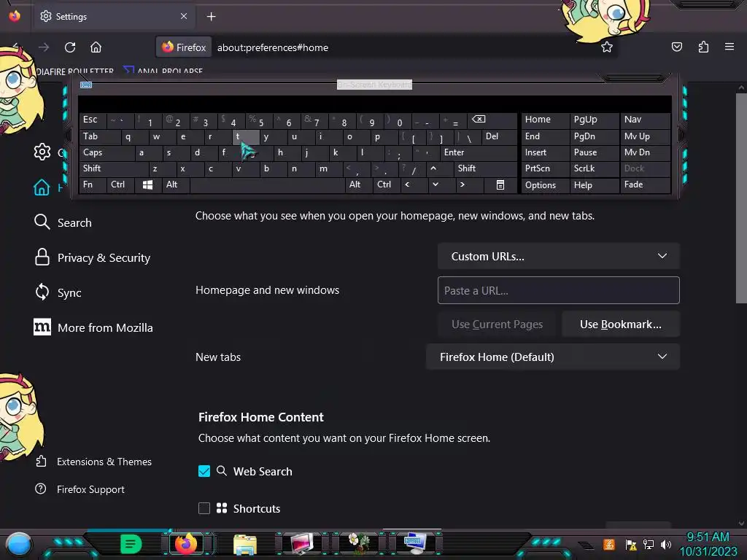
Task: Click the Enter key on on-screen keyboard
Action: pyautogui.click(x=478, y=152)
